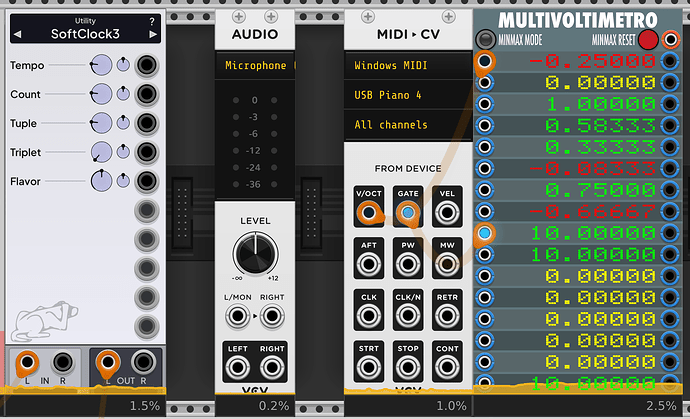Click the MW output jack
Viewport: 690px width, 419px height.
pyautogui.click(x=447, y=265)
